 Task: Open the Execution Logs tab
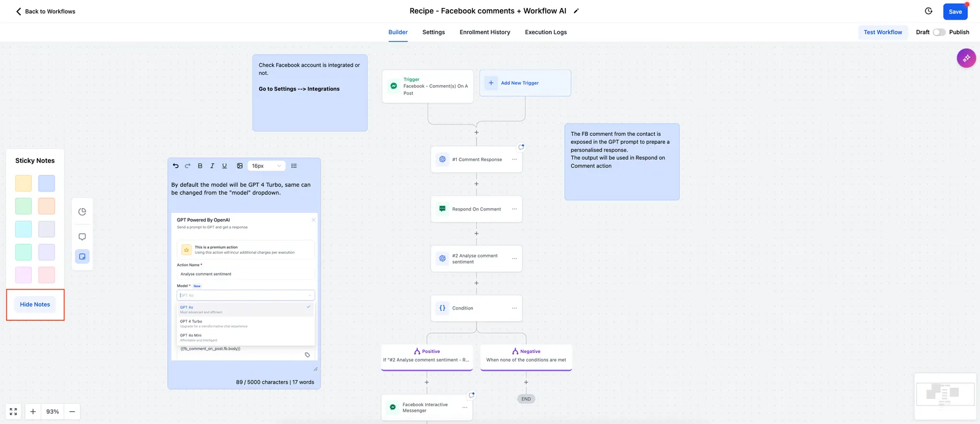point(546,32)
